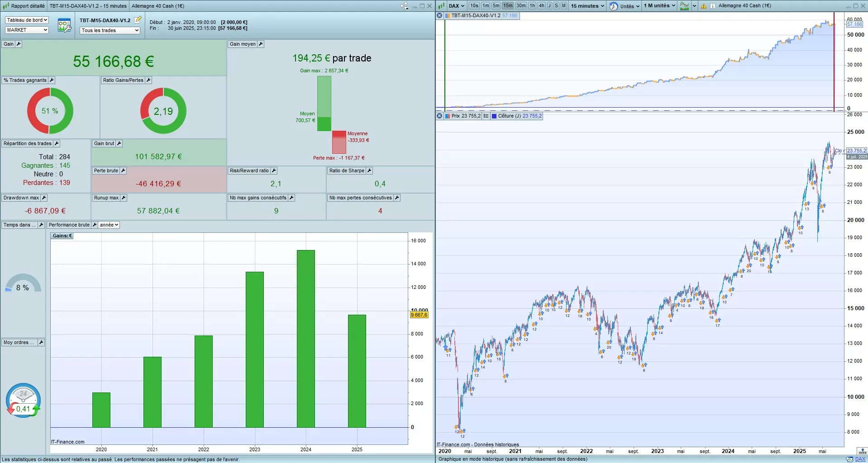This screenshot has height=463, width=868.
Task: Select the 15m timeframe button
Action: (508, 6)
